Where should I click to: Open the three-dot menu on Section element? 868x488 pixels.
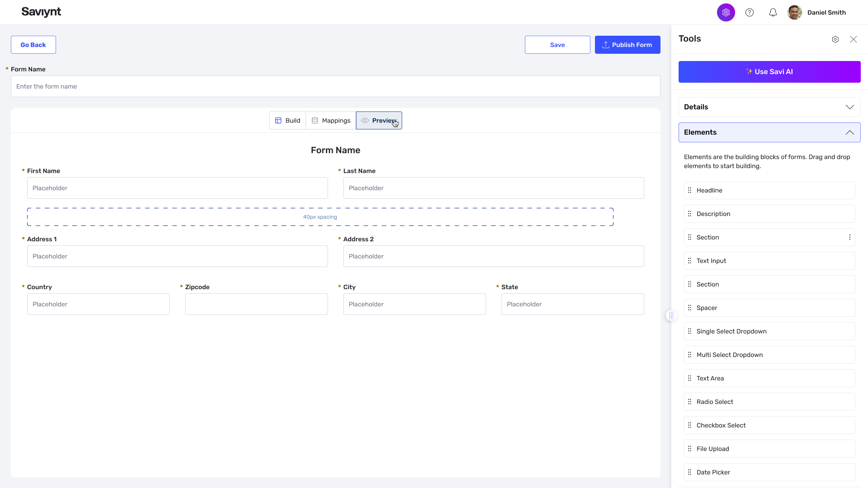point(849,237)
